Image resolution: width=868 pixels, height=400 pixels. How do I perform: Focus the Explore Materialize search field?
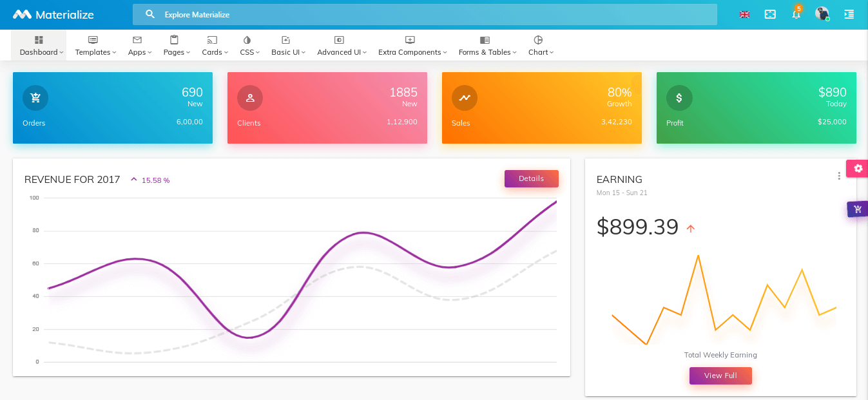coord(425,14)
